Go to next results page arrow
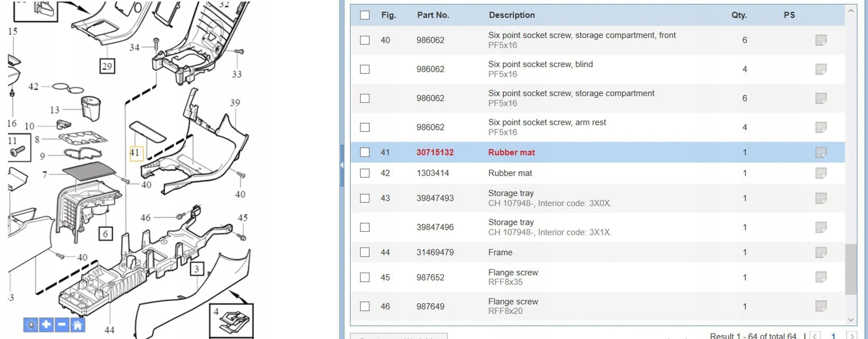The height and width of the screenshot is (339, 868). tap(851, 336)
